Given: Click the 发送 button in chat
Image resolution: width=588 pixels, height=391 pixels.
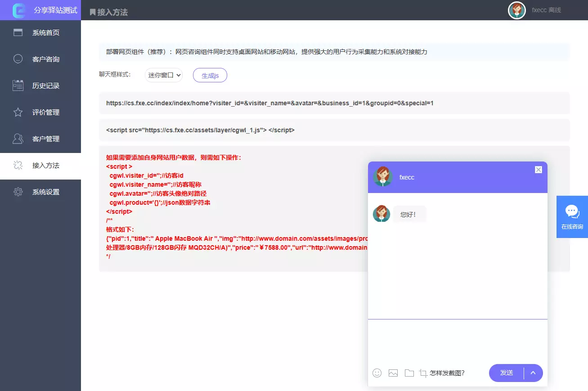Looking at the screenshot, I should (507, 373).
